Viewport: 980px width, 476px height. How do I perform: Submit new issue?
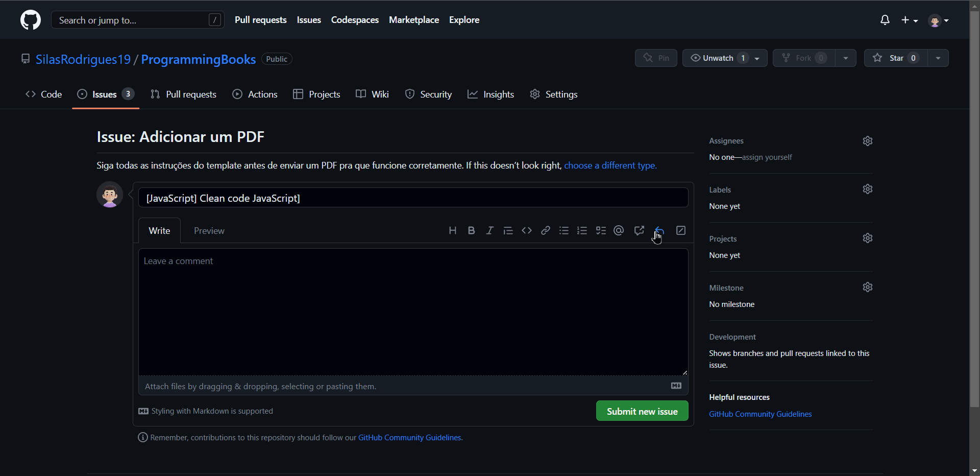(642, 411)
